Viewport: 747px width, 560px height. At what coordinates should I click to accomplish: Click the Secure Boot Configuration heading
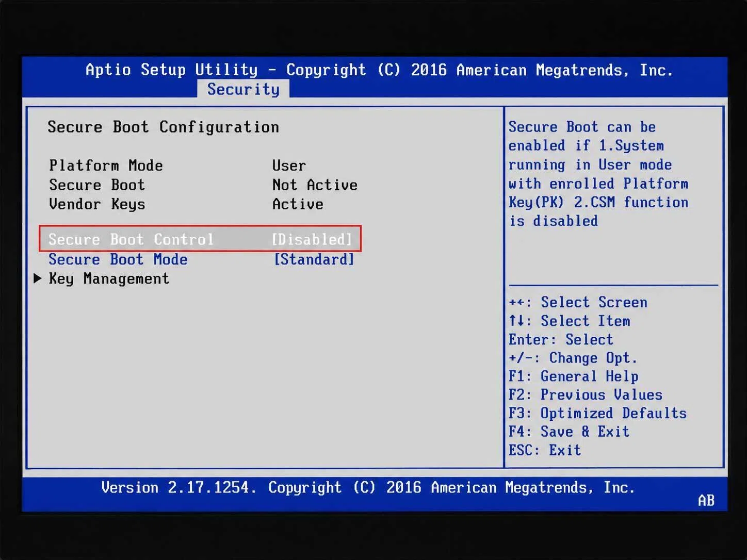tap(163, 127)
